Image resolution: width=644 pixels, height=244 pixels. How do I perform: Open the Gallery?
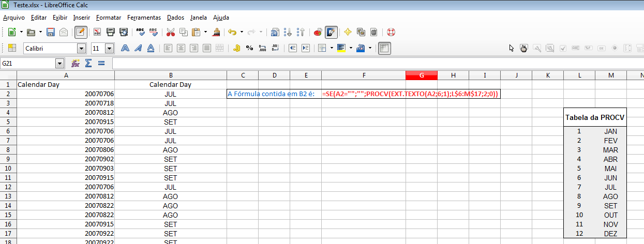361,32
